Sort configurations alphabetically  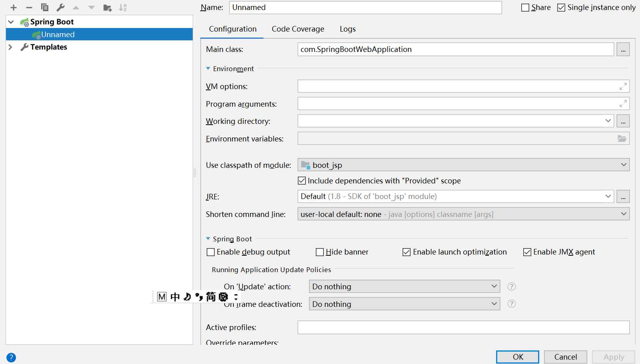(x=123, y=8)
